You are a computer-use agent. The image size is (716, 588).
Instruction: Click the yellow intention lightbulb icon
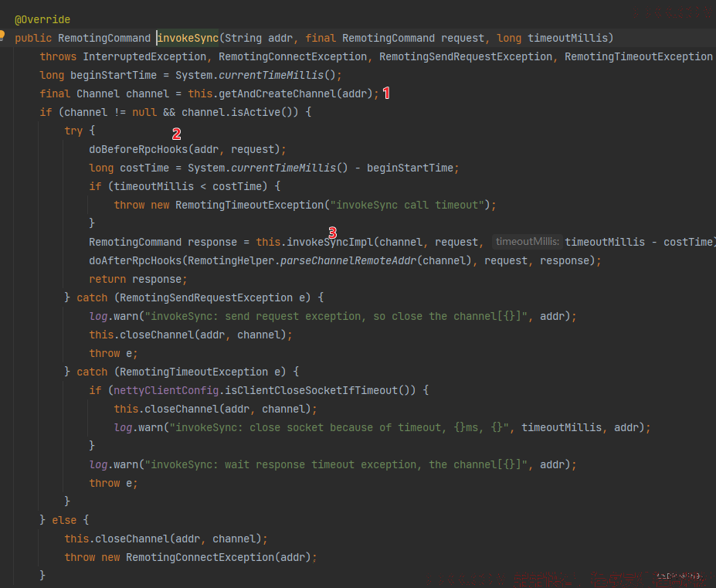(2, 36)
